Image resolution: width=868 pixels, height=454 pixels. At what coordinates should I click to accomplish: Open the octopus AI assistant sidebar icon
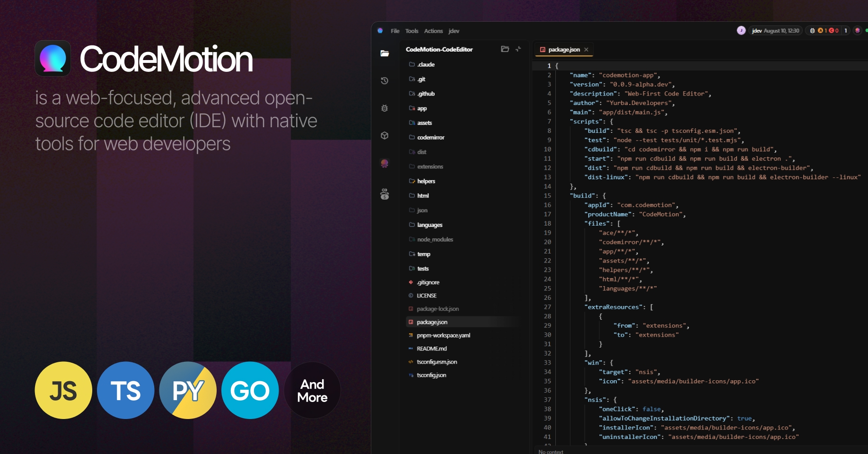point(385,164)
